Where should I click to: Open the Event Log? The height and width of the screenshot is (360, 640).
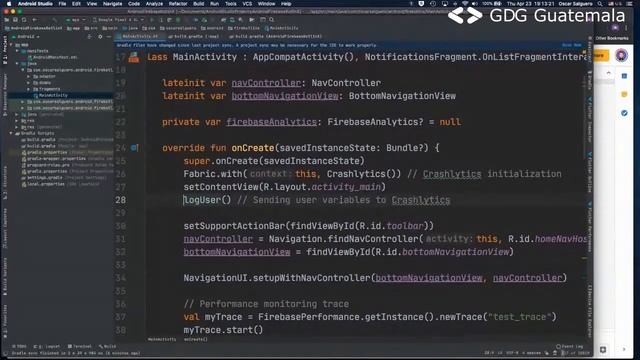570,346
